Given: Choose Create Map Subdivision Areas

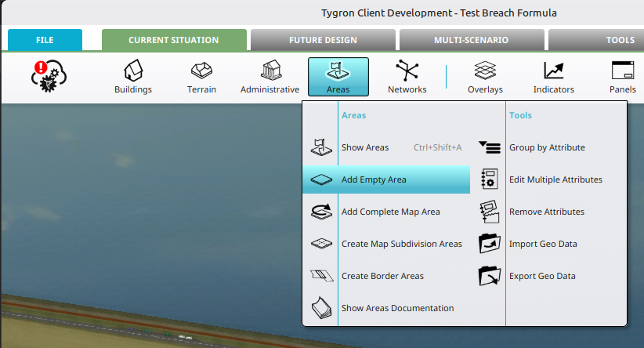Looking at the screenshot, I should click(x=401, y=244).
